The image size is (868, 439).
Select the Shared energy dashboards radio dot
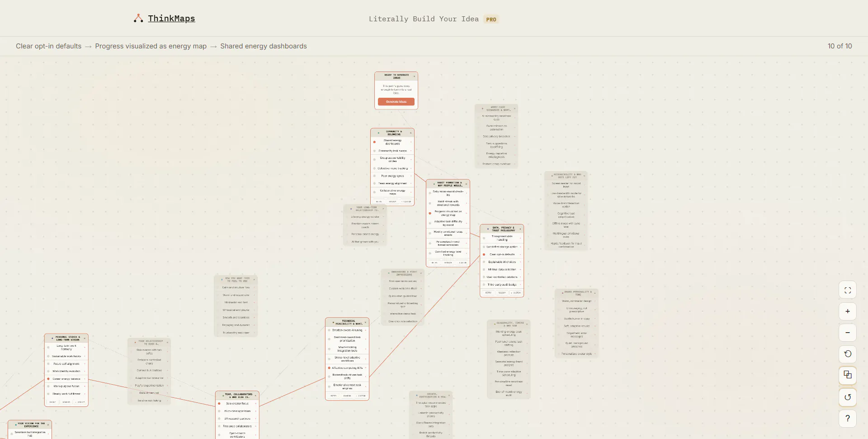[x=374, y=142]
